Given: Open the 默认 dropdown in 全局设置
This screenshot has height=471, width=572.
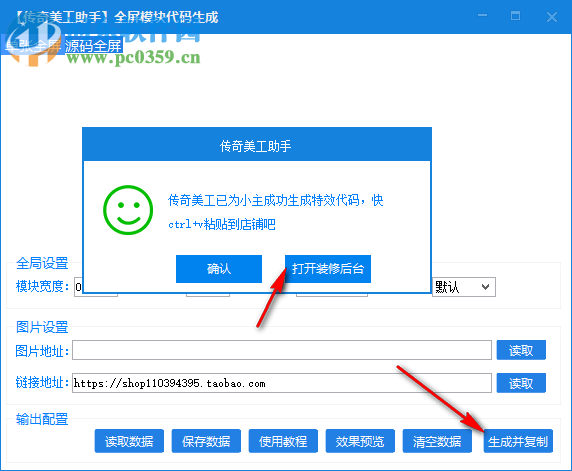Looking at the screenshot, I should pyautogui.click(x=464, y=287).
